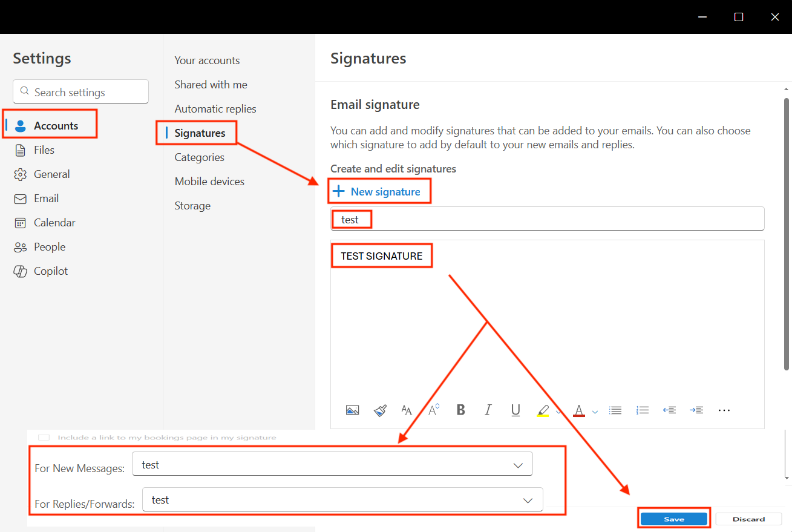792x532 pixels.
Task: Increase the paragraph indent
Action: tap(696, 410)
